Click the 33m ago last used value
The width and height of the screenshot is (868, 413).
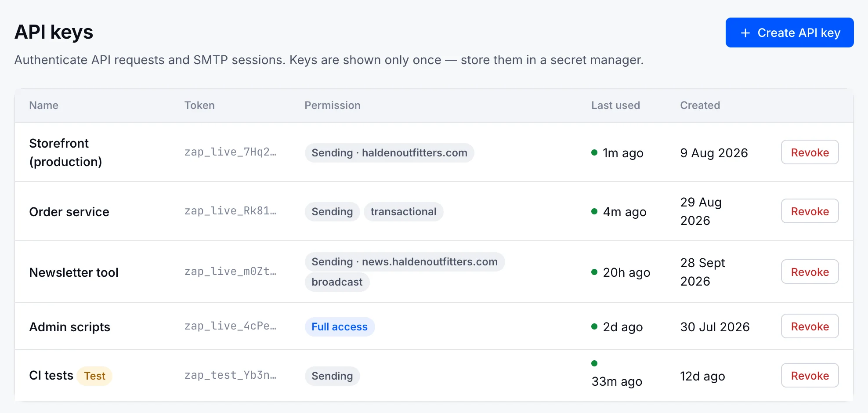617,381
